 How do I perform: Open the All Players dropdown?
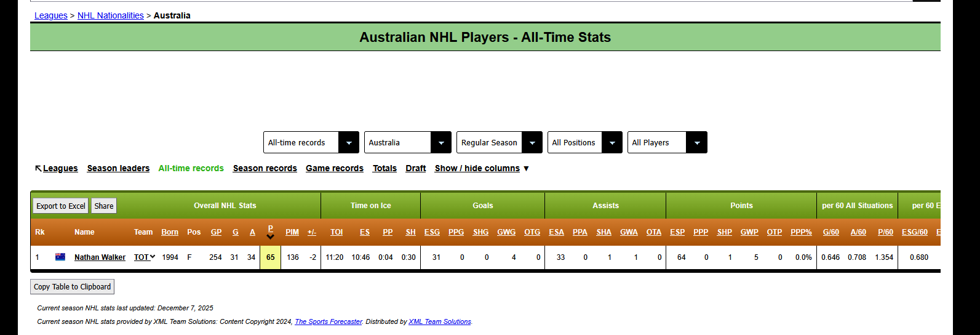667,142
